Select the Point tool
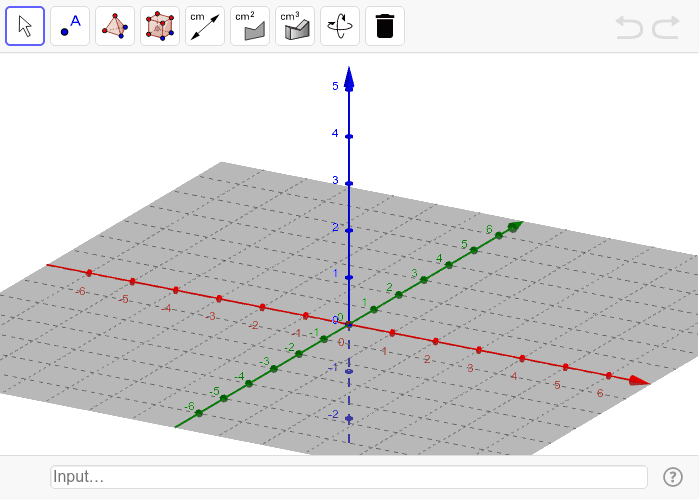The width and height of the screenshot is (700, 500). point(70,26)
